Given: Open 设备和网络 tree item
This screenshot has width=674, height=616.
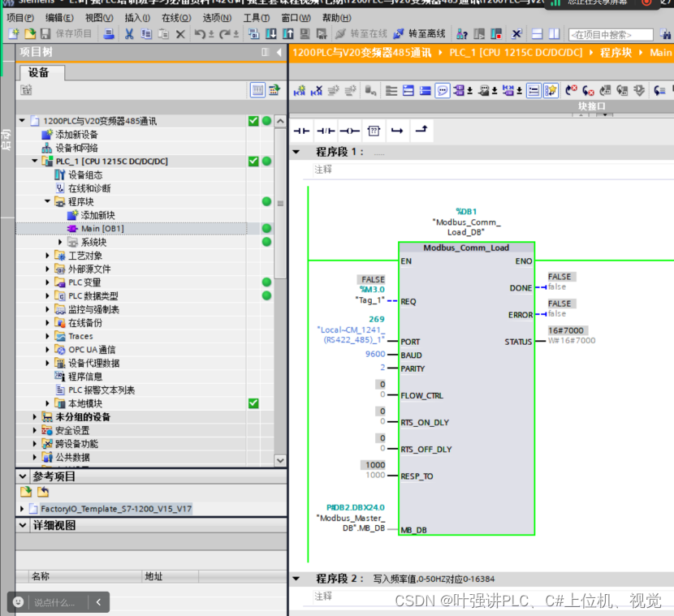Looking at the screenshot, I should tap(76, 148).
